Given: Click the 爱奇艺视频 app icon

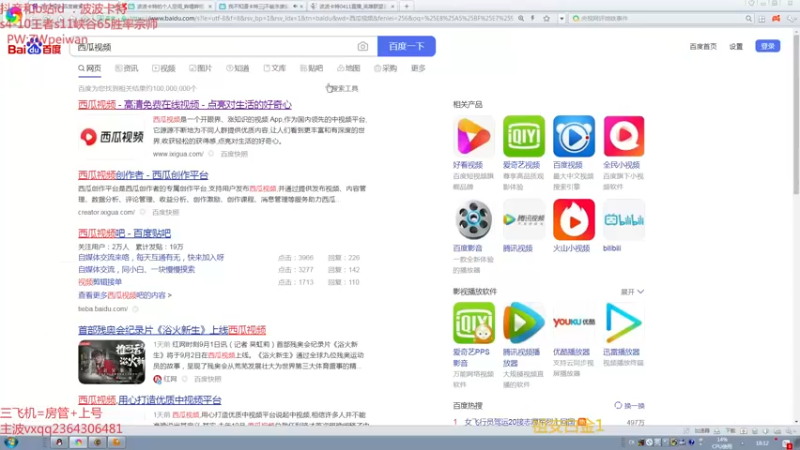Looking at the screenshot, I should [x=523, y=136].
